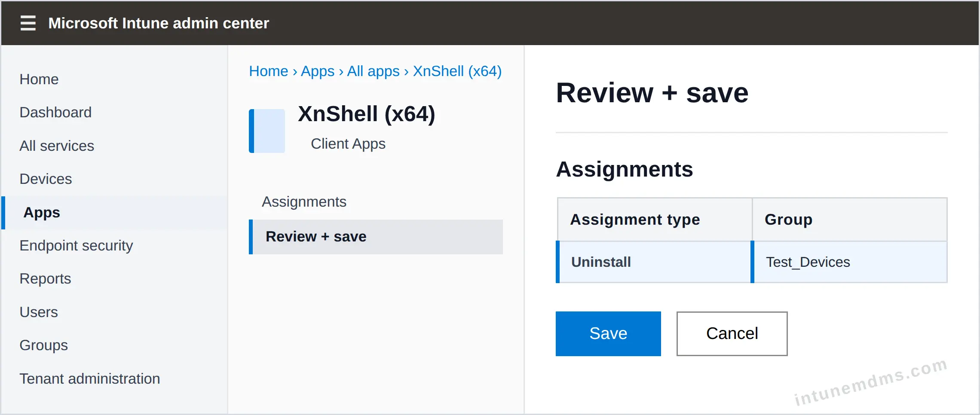
Task: Click the XnShell app icon placeholder
Action: (x=267, y=131)
